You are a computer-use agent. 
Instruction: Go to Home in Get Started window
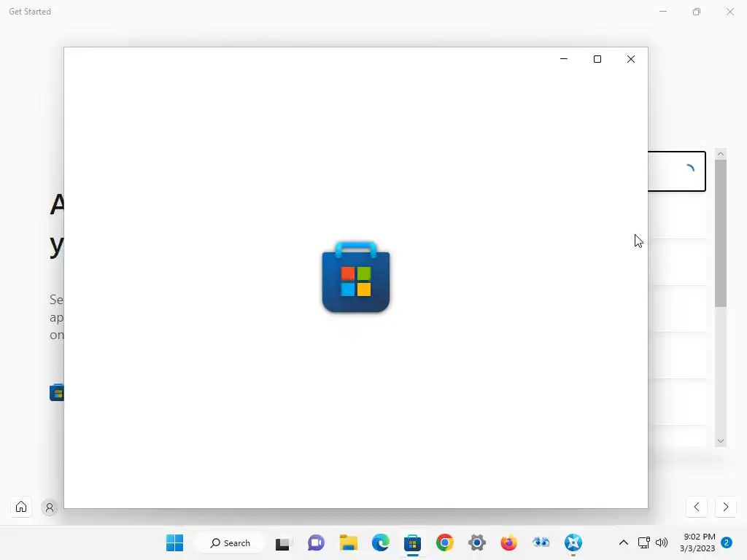pos(21,507)
